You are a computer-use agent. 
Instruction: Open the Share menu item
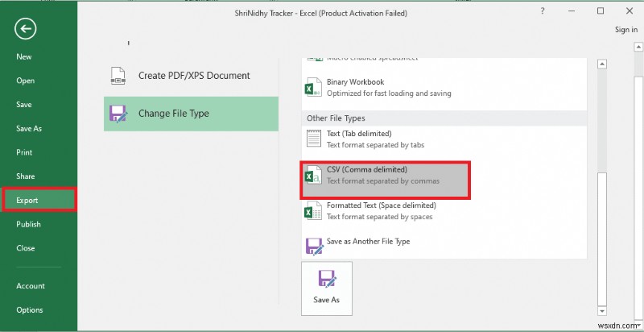pos(26,176)
